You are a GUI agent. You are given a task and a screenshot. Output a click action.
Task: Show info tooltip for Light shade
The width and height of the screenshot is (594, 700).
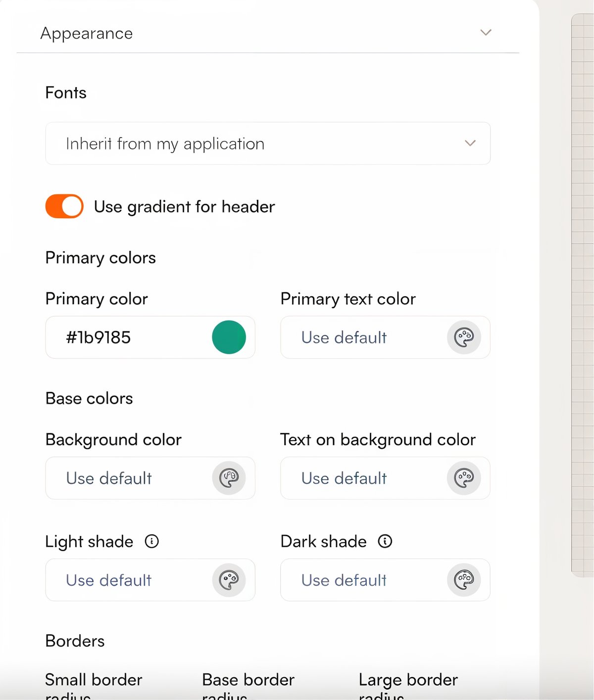(151, 541)
